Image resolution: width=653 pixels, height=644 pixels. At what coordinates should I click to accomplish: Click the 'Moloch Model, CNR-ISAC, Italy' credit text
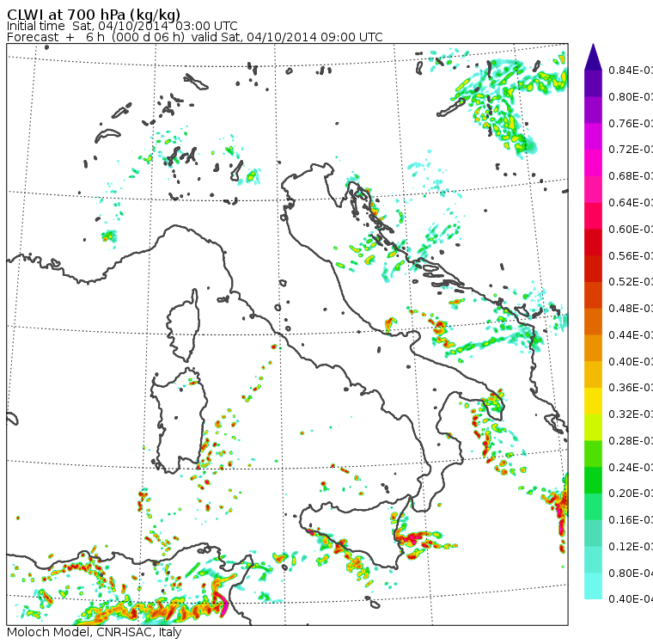pos(95,632)
